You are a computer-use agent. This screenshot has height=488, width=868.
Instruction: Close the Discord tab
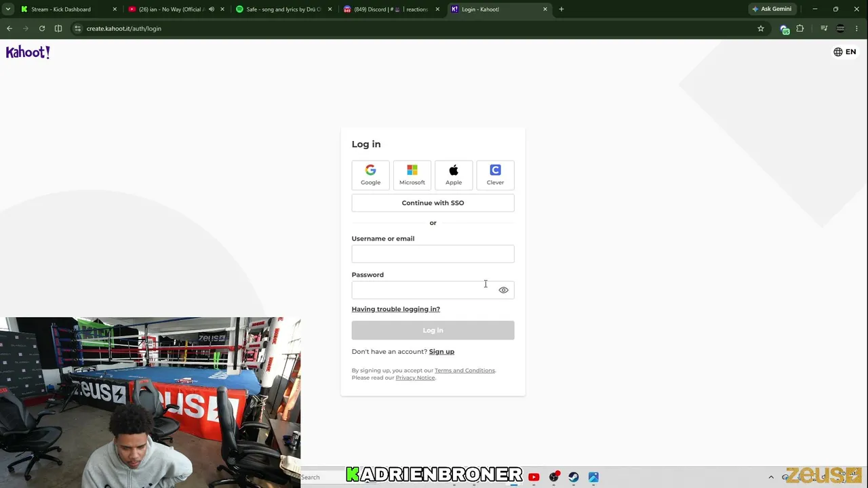coord(437,9)
